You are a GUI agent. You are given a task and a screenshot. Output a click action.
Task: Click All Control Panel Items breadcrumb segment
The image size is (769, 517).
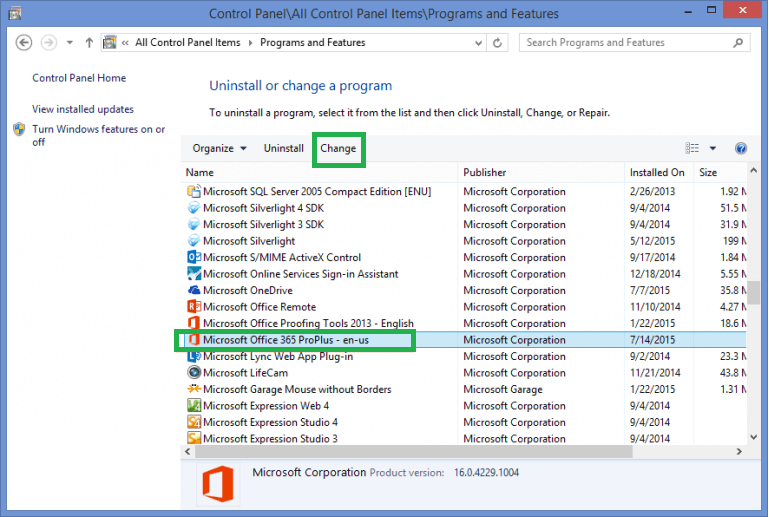point(188,43)
